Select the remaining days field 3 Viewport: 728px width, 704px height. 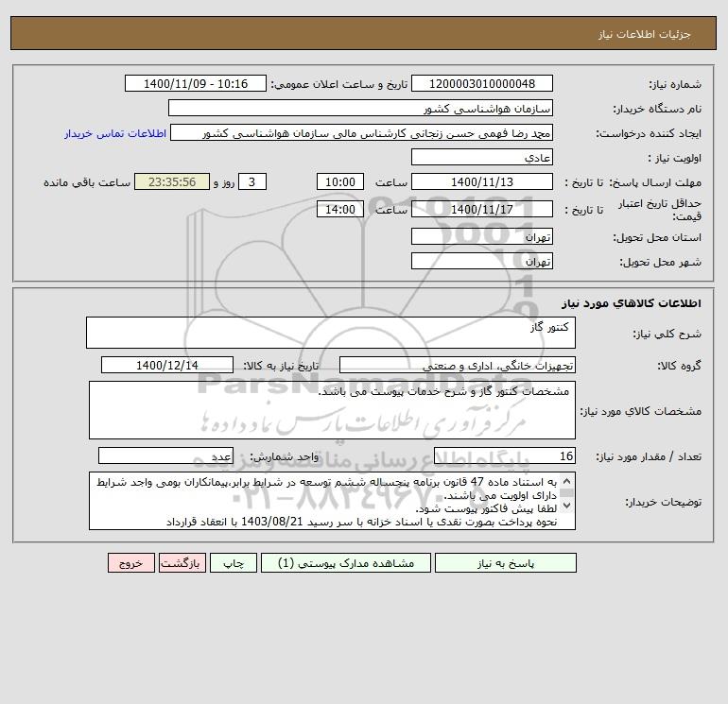tap(252, 182)
